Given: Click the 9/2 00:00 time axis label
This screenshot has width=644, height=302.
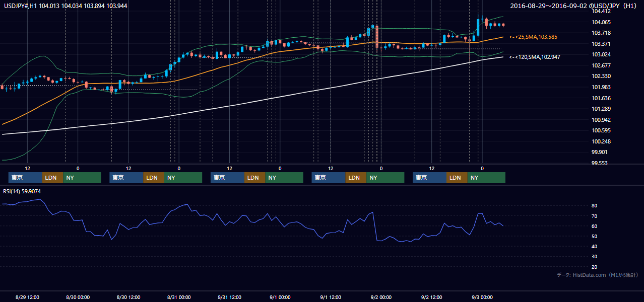Looking at the screenshot, I should 381,297.
